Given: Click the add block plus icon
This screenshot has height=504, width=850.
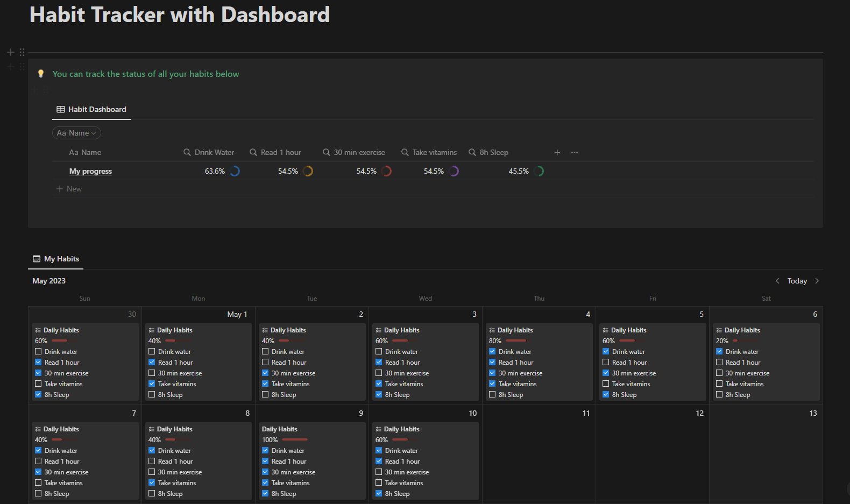Looking at the screenshot, I should tap(11, 52).
